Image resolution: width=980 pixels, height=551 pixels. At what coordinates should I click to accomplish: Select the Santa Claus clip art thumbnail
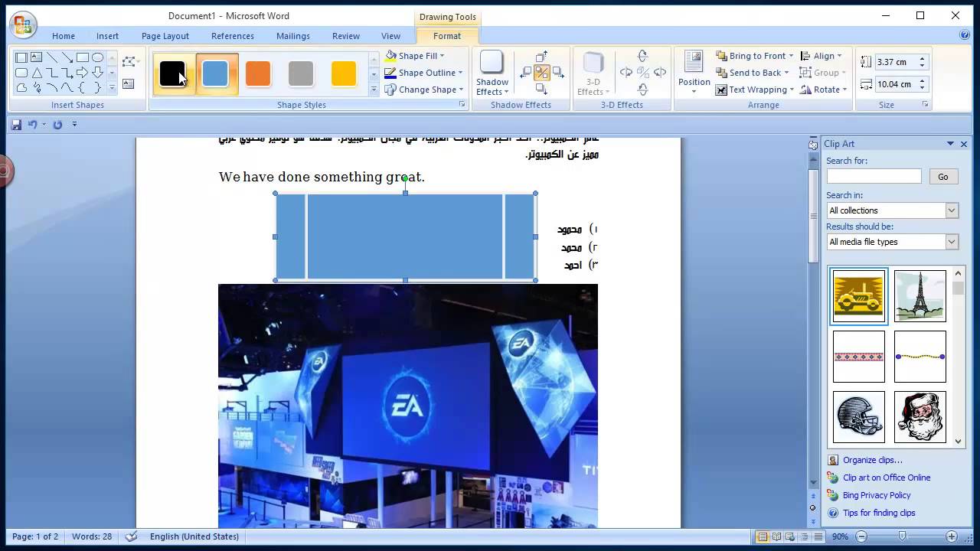tap(920, 417)
